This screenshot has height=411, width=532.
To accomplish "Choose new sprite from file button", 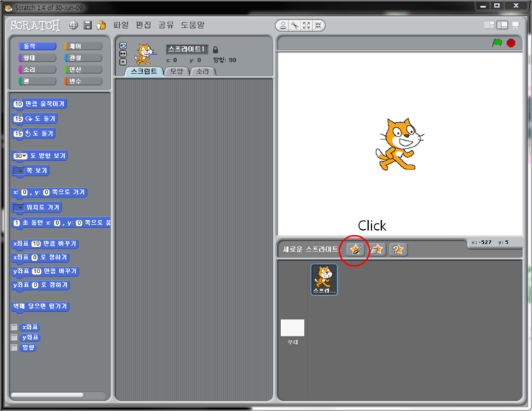I will 377,250.
